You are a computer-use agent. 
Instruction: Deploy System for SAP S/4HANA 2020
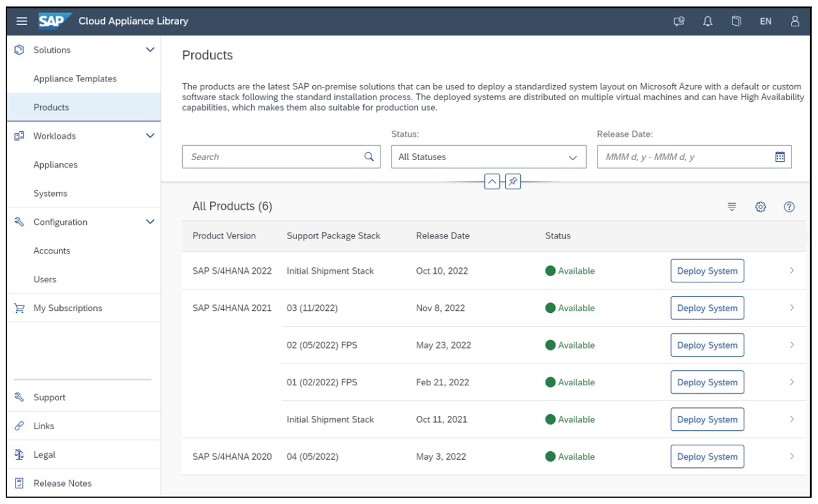point(707,457)
